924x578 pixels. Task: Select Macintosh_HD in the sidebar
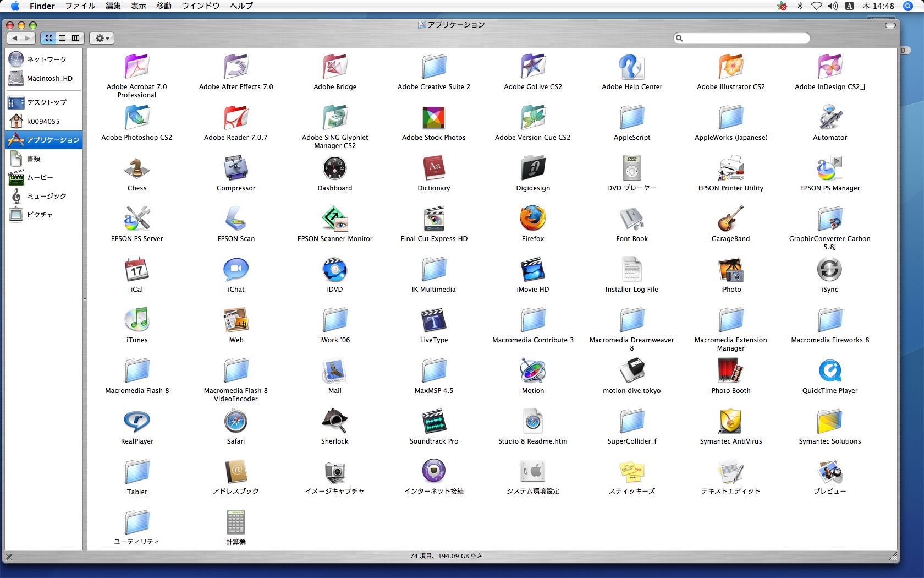point(44,78)
